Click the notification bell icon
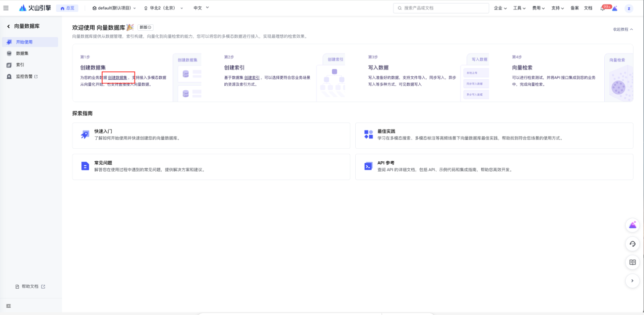Viewport: 644px width, 315px height. [602, 8]
